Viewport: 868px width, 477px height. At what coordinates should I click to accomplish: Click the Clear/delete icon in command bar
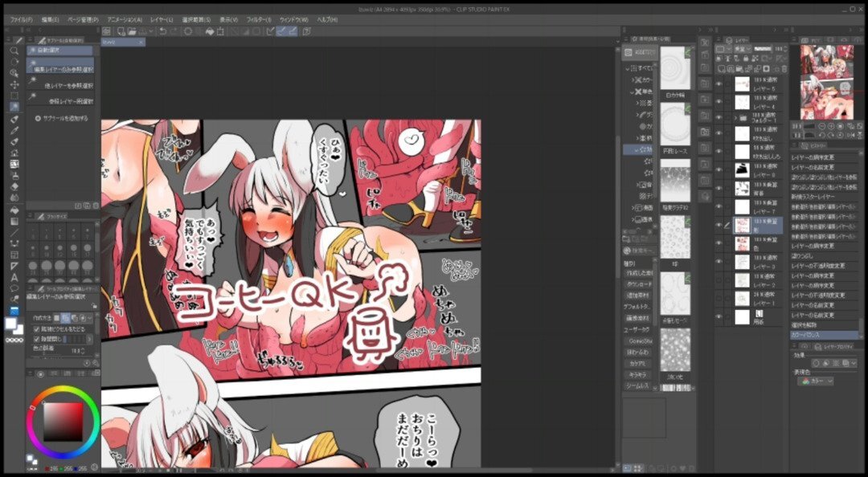coord(187,31)
